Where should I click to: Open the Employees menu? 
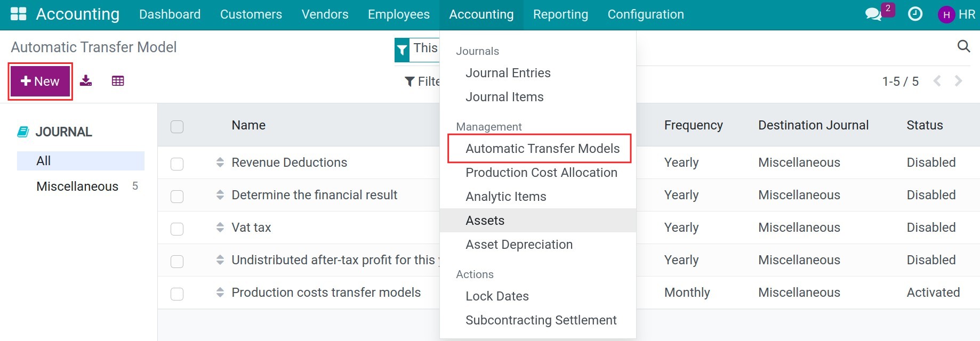(x=399, y=14)
